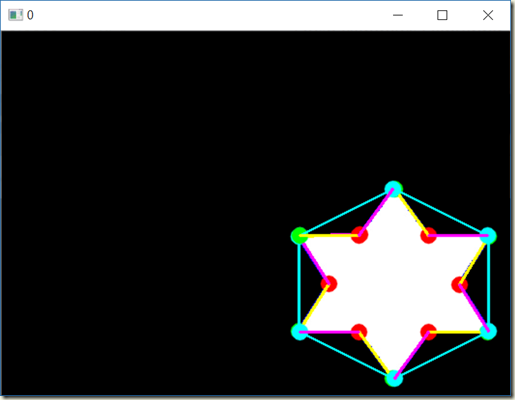Click the bottommost cyan vertex of the star

point(394,378)
